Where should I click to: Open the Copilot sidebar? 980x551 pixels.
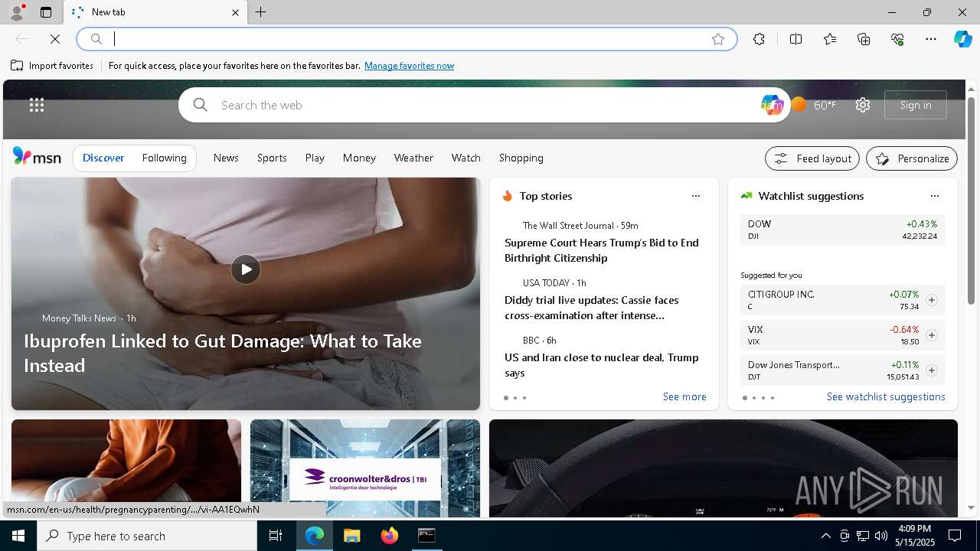point(962,39)
